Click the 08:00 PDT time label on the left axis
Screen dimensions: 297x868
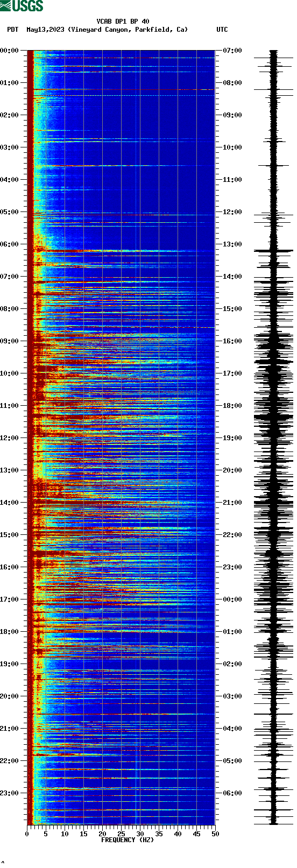[x=9, y=309]
